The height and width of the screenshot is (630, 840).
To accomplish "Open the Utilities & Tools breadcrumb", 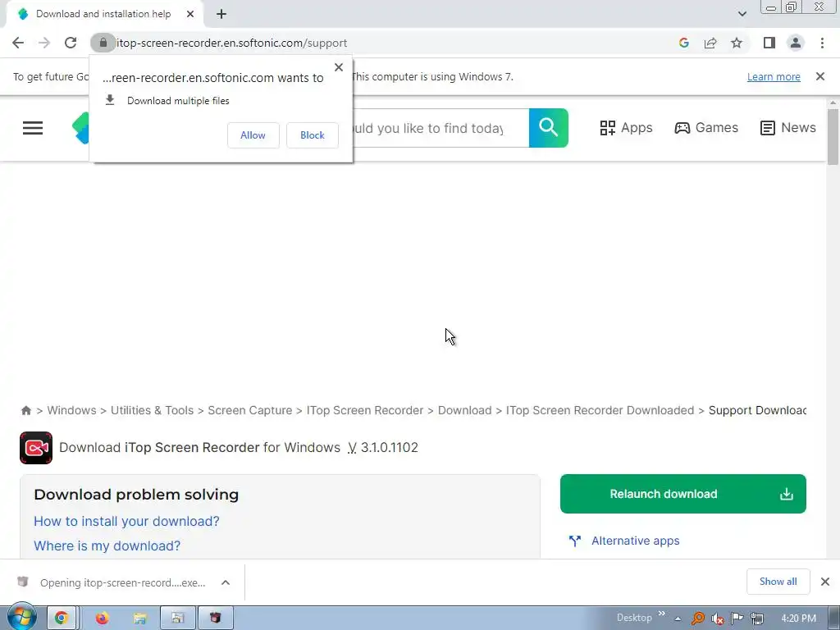I will pyautogui.click(x=152, y=410).
